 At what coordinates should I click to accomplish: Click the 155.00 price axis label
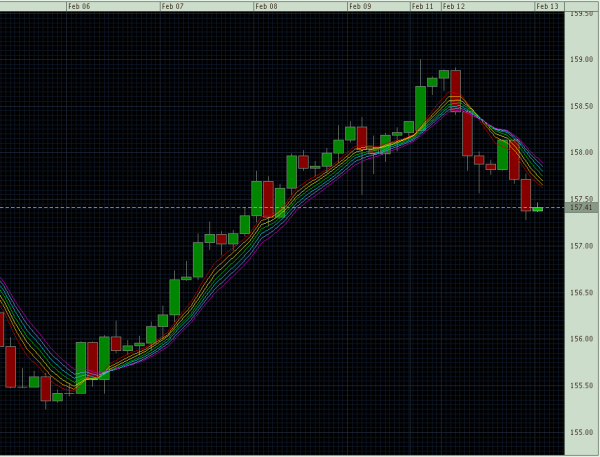(x=582, y=432)
